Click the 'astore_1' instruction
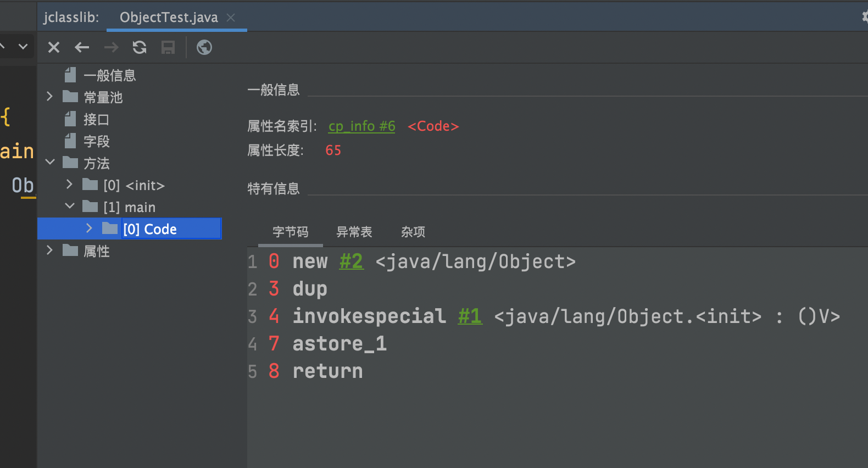868x468 pixels. click(340, 344)
